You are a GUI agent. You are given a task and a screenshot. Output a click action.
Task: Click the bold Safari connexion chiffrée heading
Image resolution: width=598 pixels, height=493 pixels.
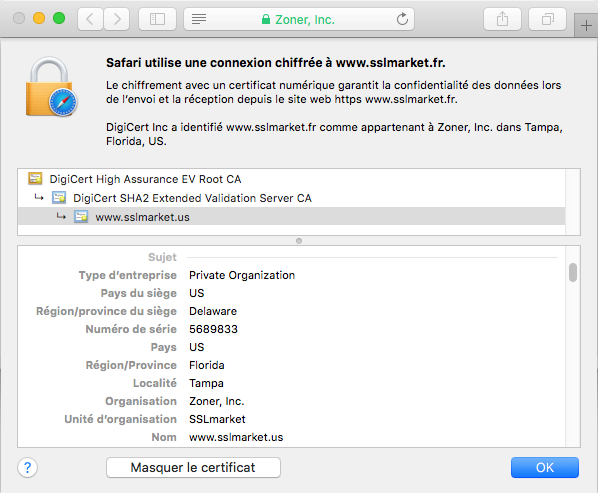276,63
